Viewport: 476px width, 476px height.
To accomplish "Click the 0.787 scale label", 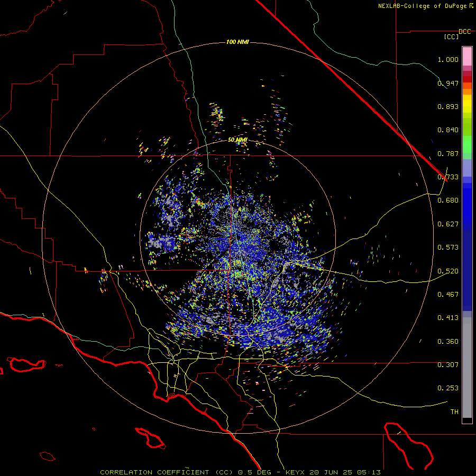I will [448, 153].
